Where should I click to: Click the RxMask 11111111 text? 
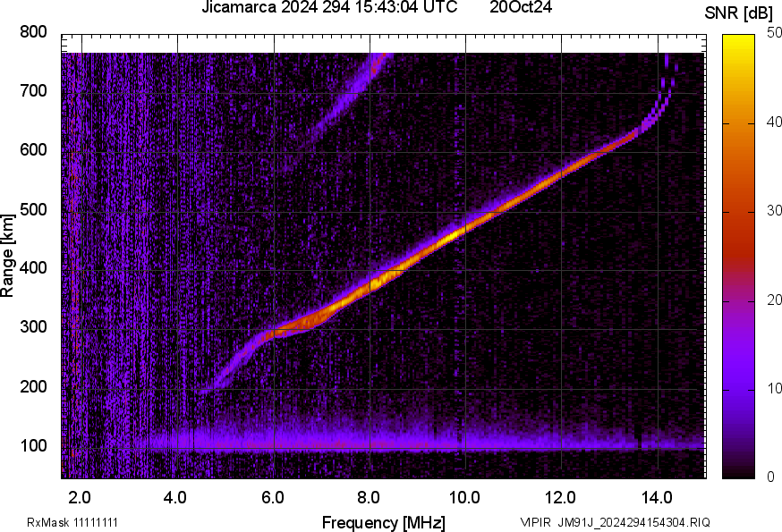72,522
